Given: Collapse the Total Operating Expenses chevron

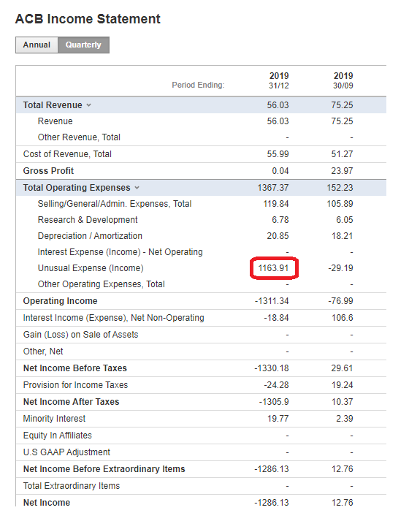Looking at the screenshot, I should click(137, 188).
